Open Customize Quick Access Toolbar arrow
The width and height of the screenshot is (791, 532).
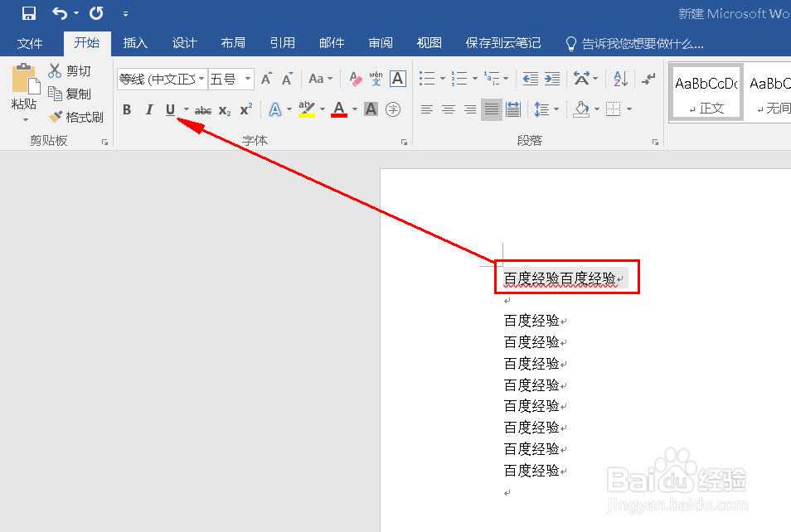[x=125, y=13]
